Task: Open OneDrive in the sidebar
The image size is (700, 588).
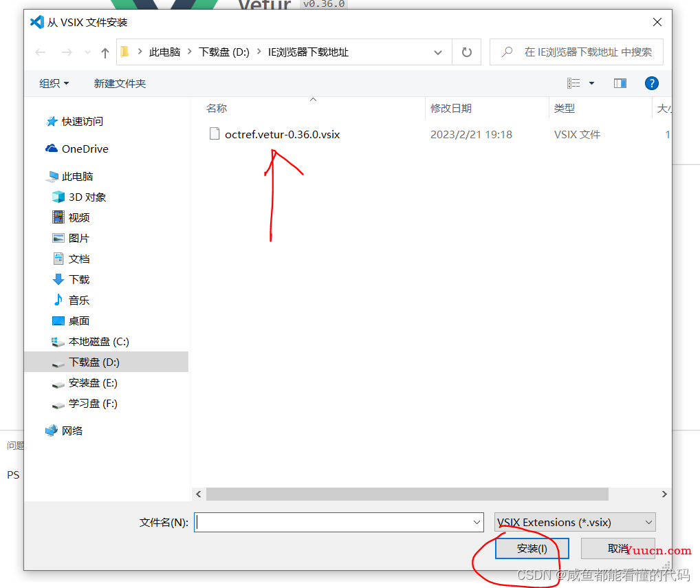Action: pos(77,149)
